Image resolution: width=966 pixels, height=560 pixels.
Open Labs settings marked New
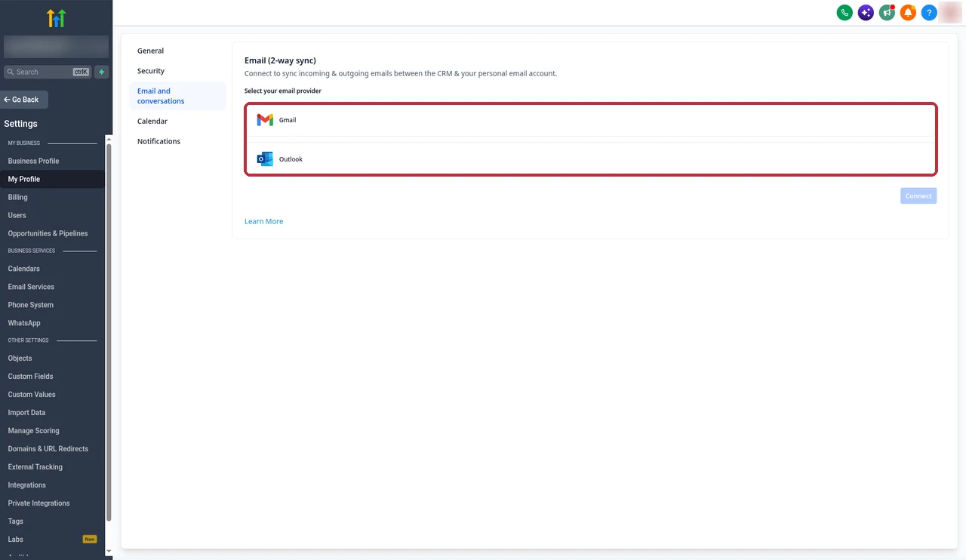point(52,540)
